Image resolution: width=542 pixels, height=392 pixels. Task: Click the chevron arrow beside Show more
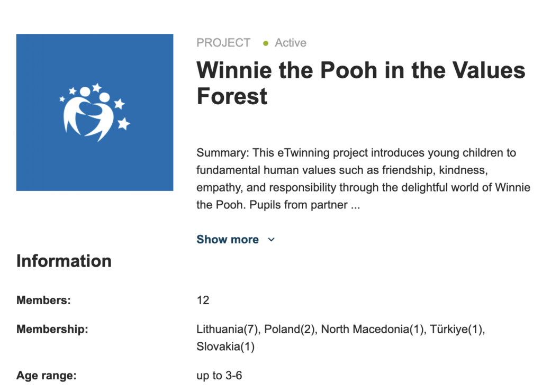tap(272, 239)
